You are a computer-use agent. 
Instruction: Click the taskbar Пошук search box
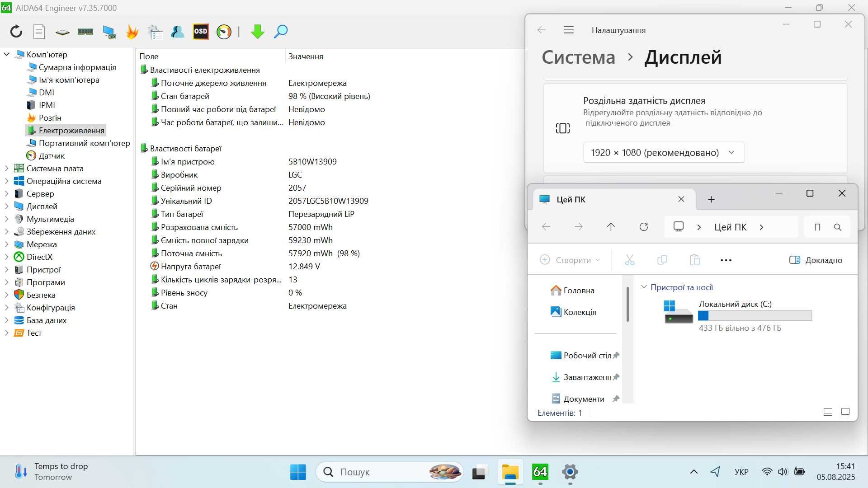pos(390,472)
